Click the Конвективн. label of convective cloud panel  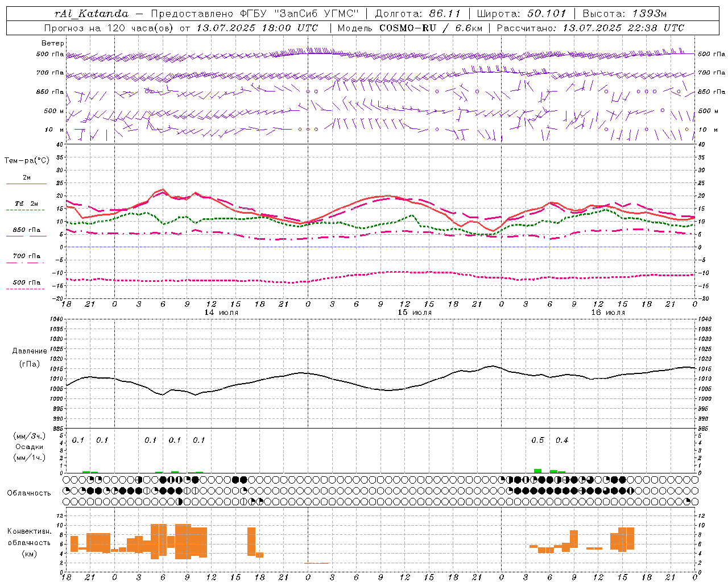[30, 532]
